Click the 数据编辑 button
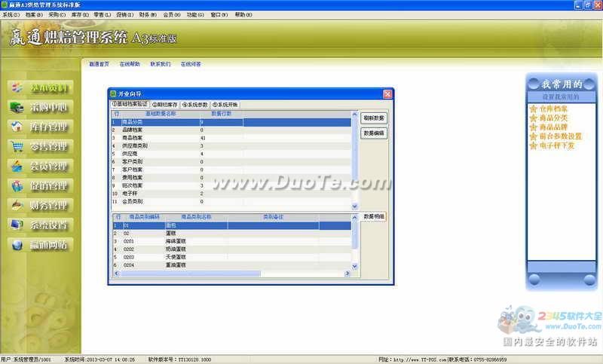Viewport: 603px width, 364px height. [374, 133]
